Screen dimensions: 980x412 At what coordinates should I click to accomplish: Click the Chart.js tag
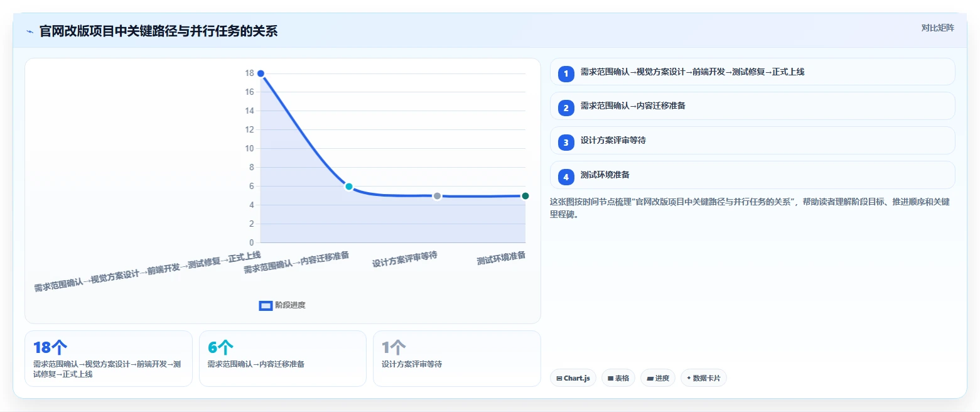point(573,378)
